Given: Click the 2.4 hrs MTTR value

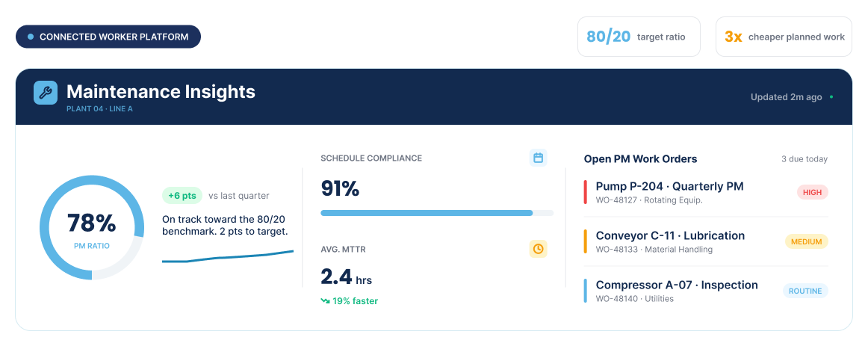Looking at the screenshot, I should [x=346, y=277].
